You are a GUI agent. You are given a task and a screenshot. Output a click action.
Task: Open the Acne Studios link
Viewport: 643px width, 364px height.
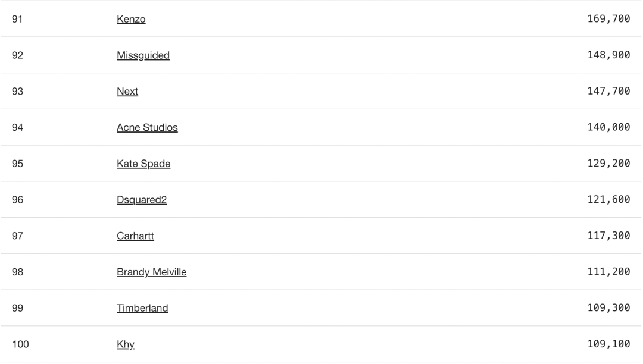[147, 127]
